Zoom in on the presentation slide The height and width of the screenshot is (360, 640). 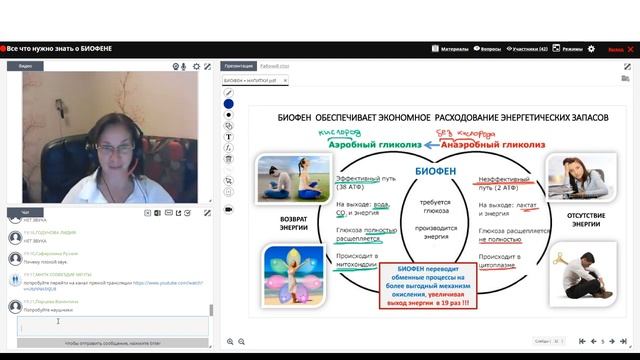pyautogui.click(x=230, y=342)
